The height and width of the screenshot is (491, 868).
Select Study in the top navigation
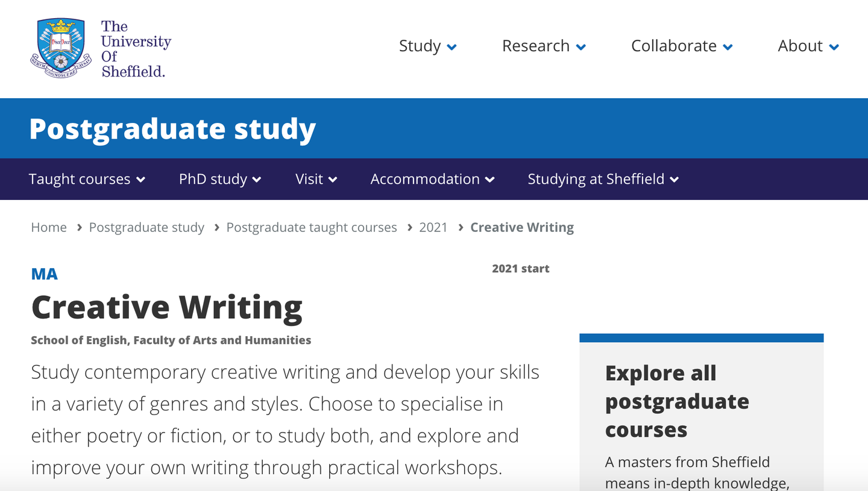tap(420, 46)
